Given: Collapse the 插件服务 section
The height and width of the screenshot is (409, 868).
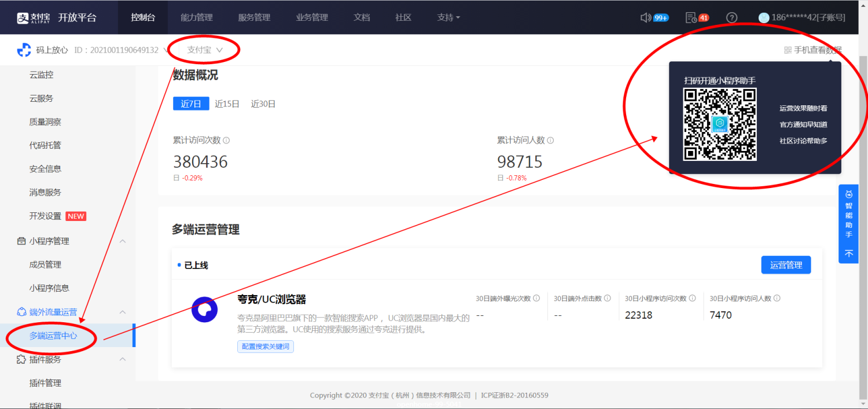Looking at the screenshot, I should [x=123, y=360].
